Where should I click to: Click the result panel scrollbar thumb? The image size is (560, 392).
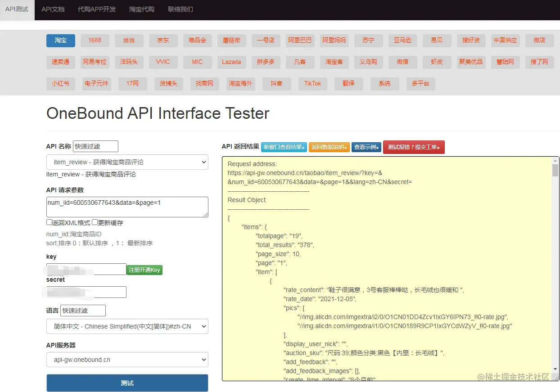pyautogui.click(x=555, y=170)
